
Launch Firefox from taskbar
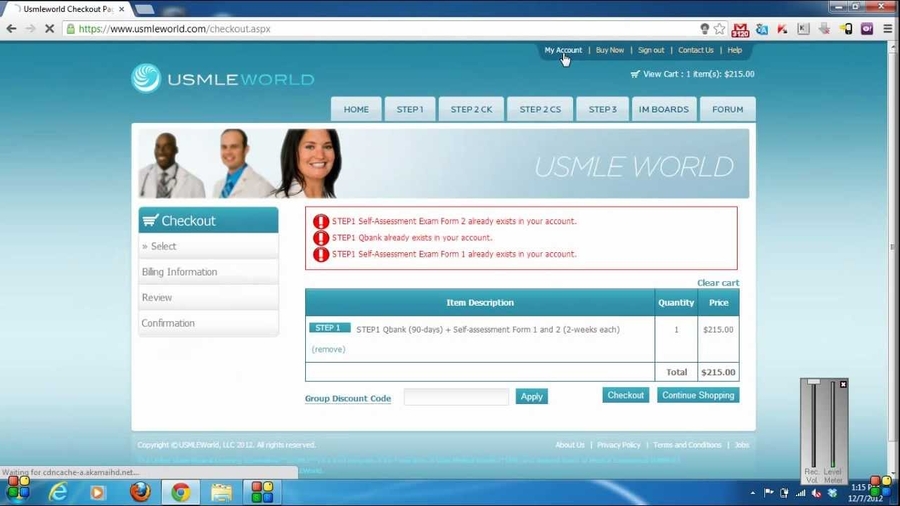click(x=139, y=492)
